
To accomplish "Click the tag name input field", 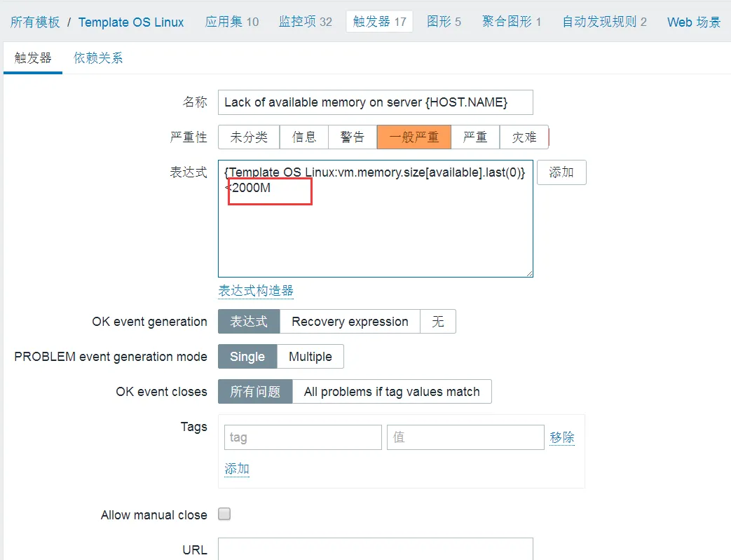I will [303, 437].
